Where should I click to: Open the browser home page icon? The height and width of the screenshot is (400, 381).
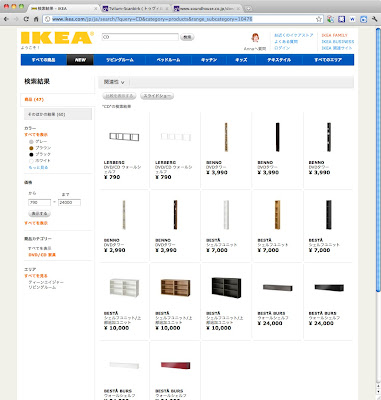(x=36, y=19)
